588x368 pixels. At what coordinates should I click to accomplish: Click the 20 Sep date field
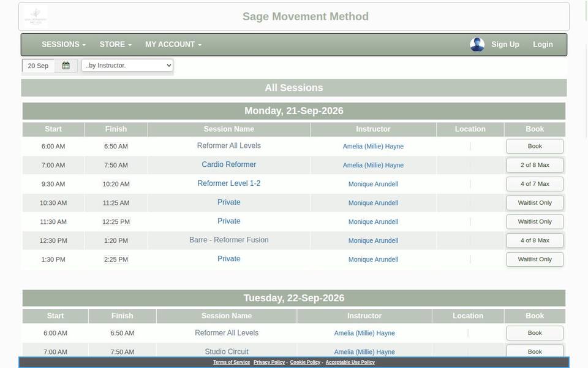[x=38, y=66]
